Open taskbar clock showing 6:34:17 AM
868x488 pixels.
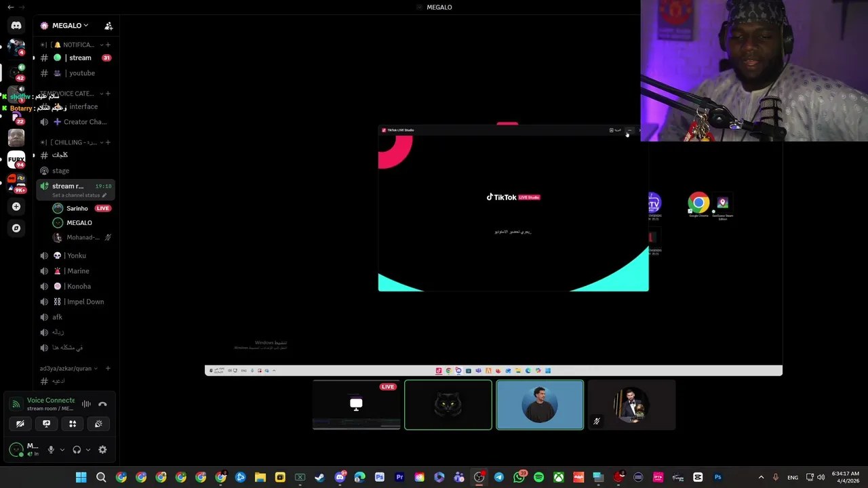point(845,477)
